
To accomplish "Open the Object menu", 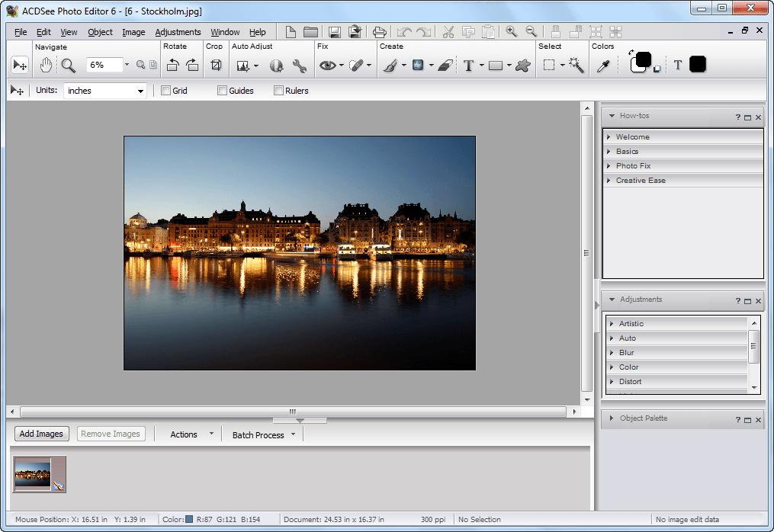I will tap(100, 32).
